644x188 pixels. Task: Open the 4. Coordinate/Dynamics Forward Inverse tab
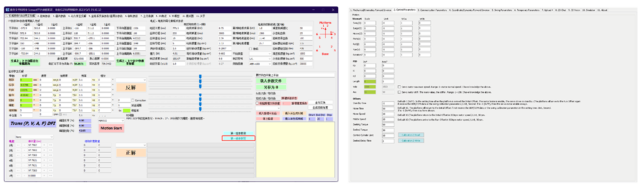tap(470, 9)
